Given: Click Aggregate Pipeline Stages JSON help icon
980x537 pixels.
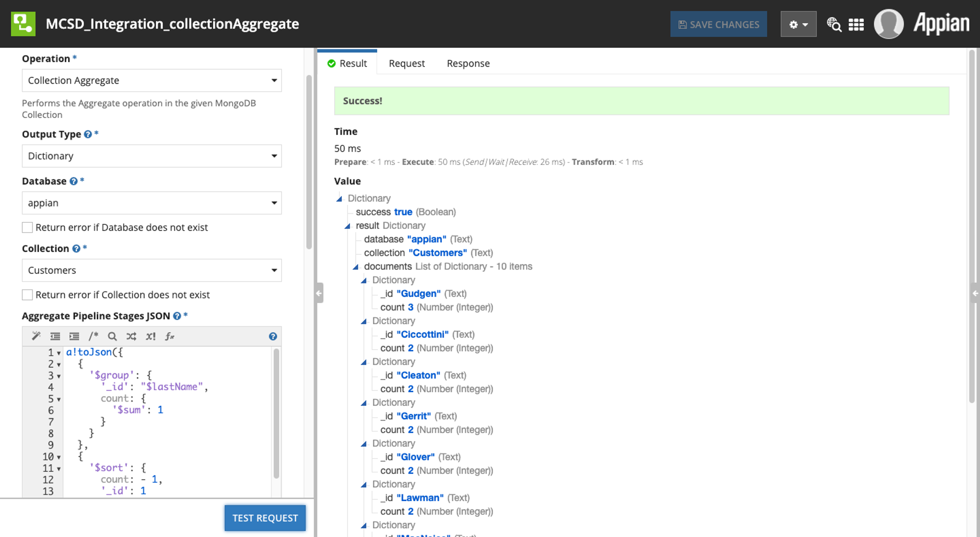Looking at the screenshot, I should coord(177,316).
